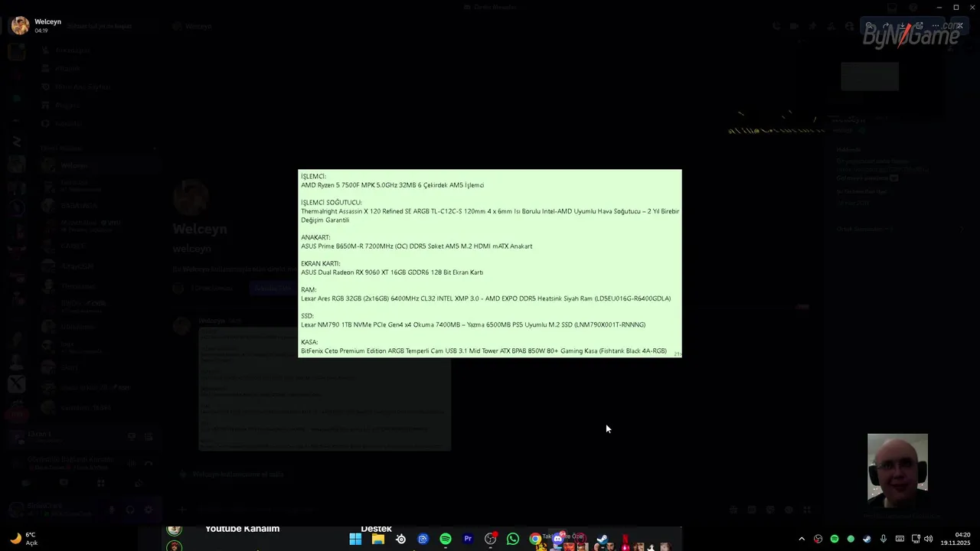Open SteelSeries app from the taskbar
Image resolution: width=980 pixels, height=551 pixels.
(400, 539)
